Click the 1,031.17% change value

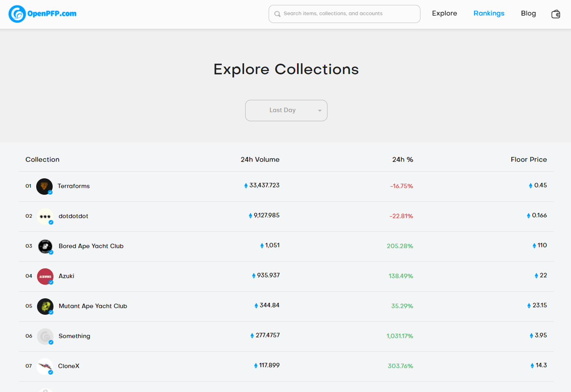pyautogui.click(x=400, y=336)
